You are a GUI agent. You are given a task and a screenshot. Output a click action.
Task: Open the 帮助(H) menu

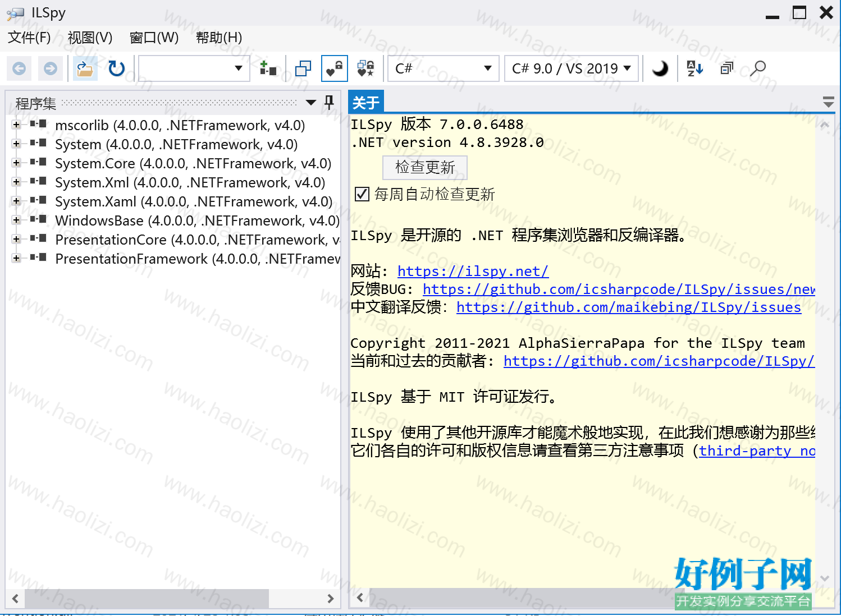[219, 38]
